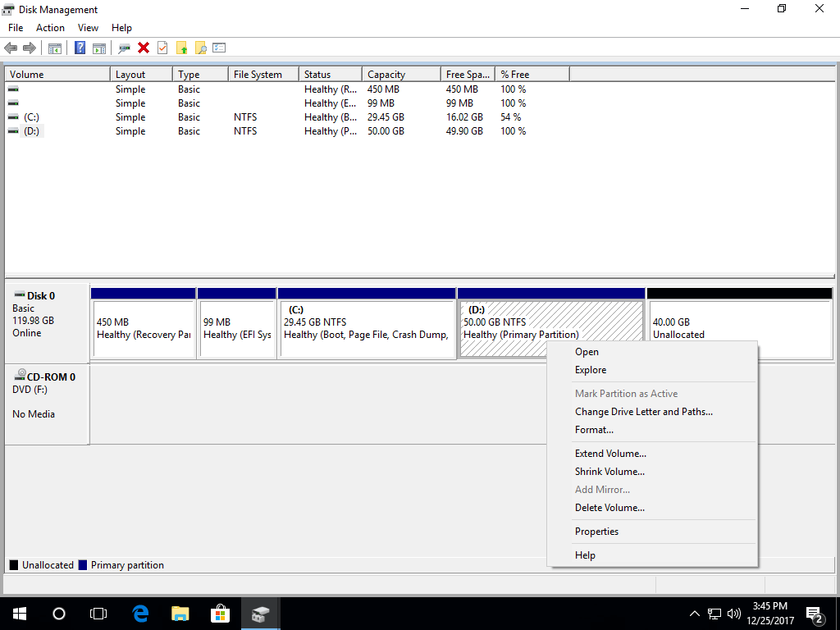840x630 pixels.
Task: Toggle the Show/Hide Console Tree toolbar icon
Action: (x=54, y=47)
